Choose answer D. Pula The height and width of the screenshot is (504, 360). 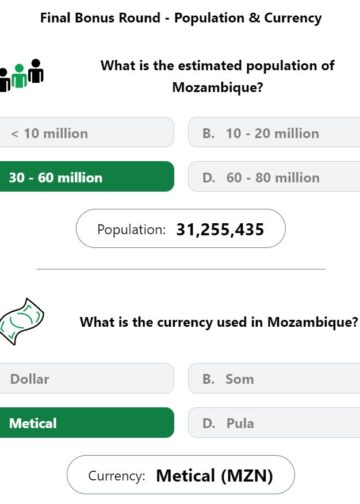tap(274, 422)
